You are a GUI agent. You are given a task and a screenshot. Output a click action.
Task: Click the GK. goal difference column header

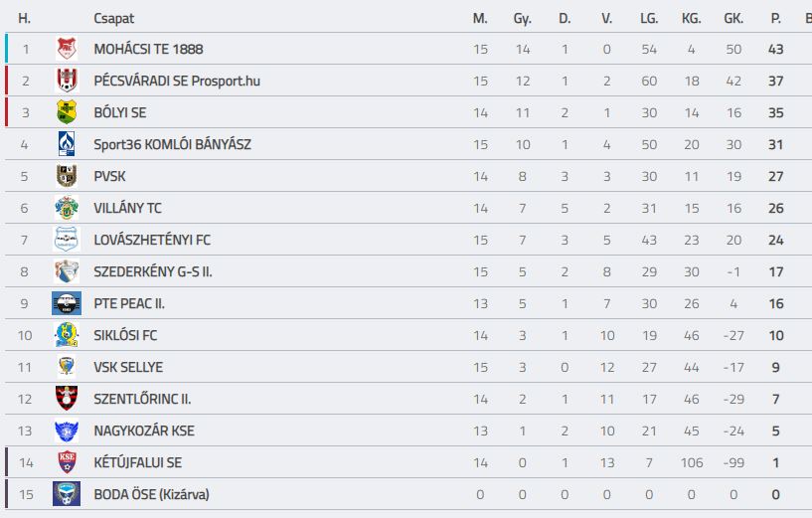pos(733,19)
